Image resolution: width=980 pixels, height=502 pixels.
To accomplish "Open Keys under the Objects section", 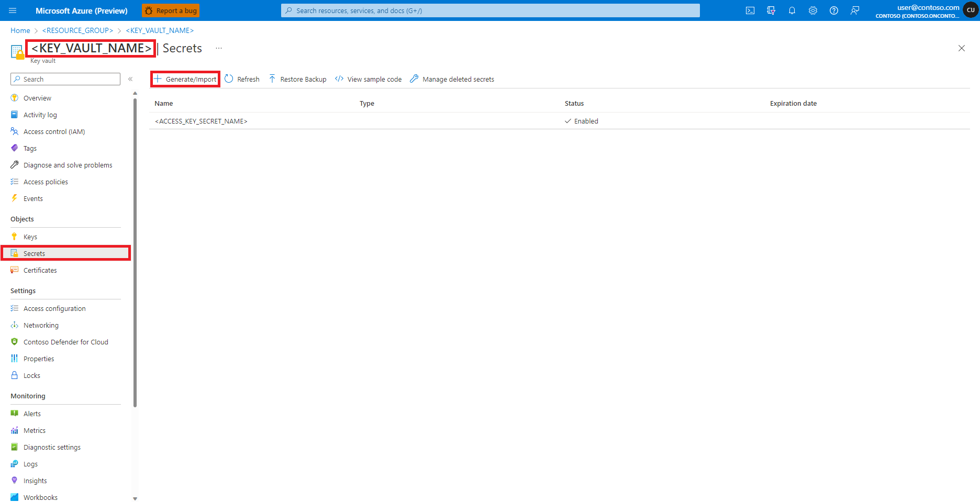I will tap(30, 236).
